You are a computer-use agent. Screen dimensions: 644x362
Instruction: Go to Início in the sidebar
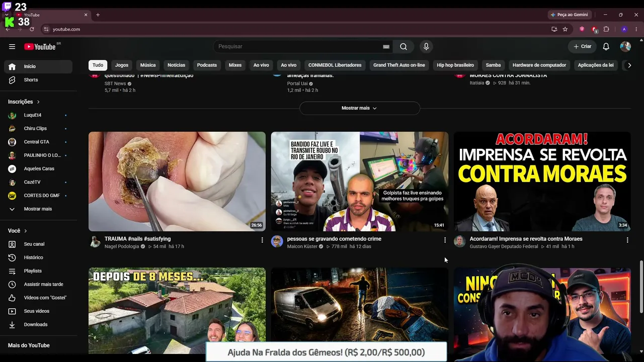[38, 66]
